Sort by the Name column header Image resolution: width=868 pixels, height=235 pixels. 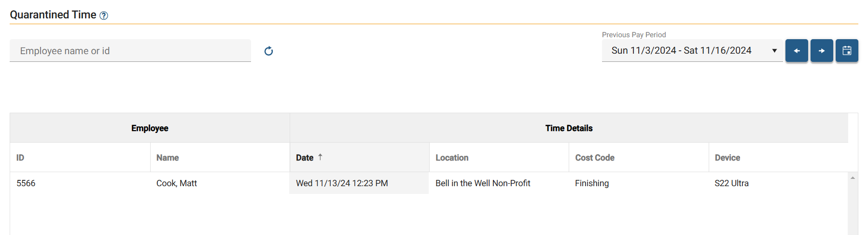click(168, 158)
